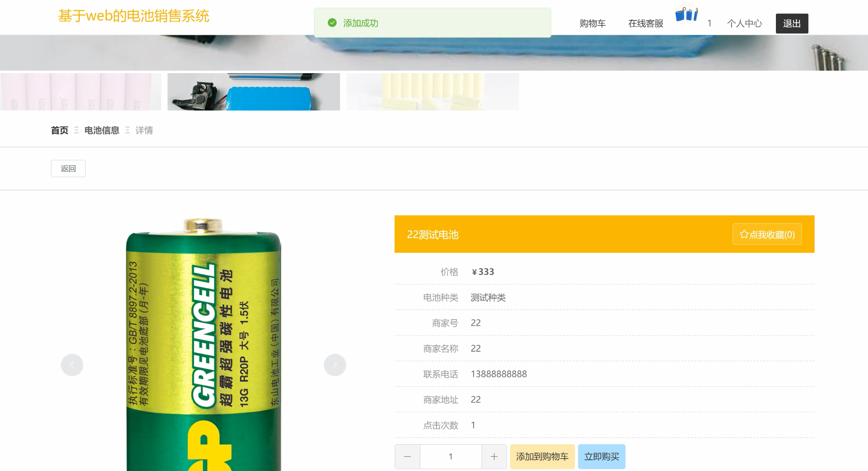Image resolution: width=868 pixels, height=471 pixels.
Task: Click the 商家名称 field label
Action: coord(440,348)
